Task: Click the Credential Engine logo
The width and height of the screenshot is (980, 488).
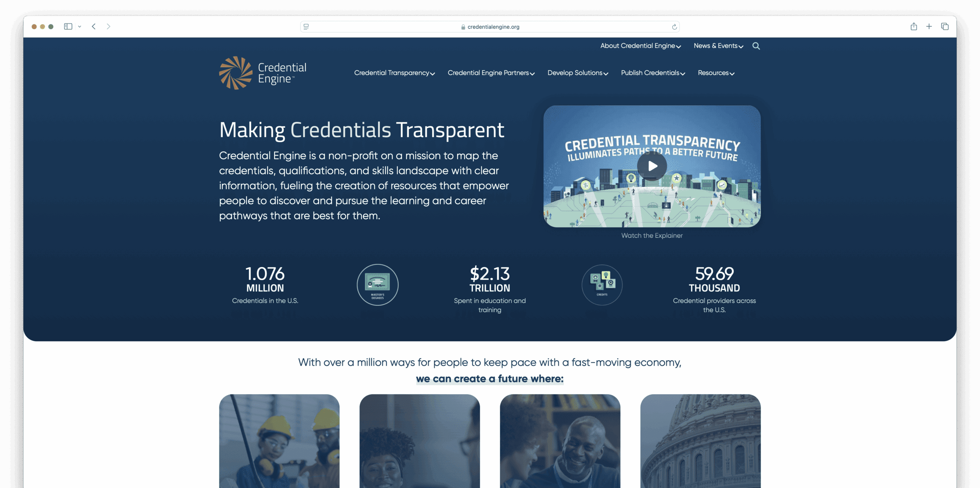Action: pos(262,72)
